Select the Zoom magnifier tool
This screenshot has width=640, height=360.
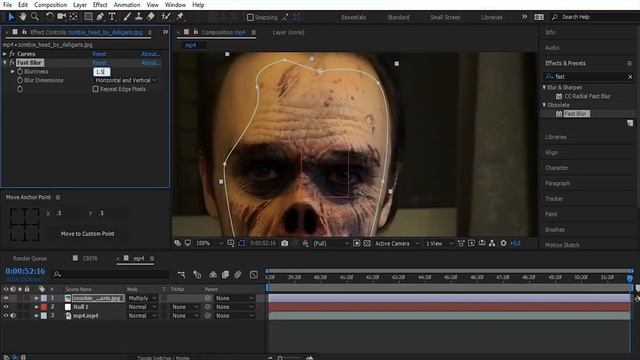pyautogui.click(x=35, y=17)
